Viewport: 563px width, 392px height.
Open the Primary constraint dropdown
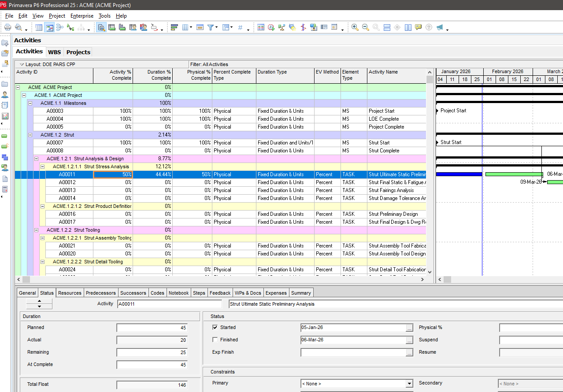point(409,384)
